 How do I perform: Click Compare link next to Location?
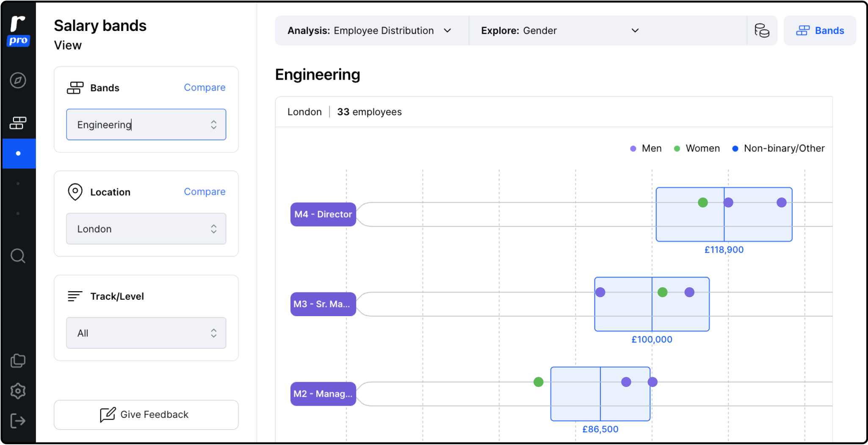pos(205,192)
